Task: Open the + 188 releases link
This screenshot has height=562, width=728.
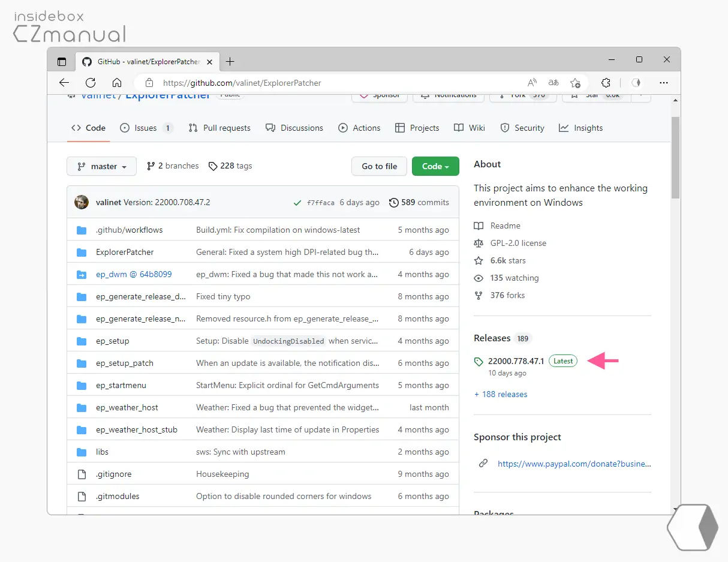Action: point(501,394)
